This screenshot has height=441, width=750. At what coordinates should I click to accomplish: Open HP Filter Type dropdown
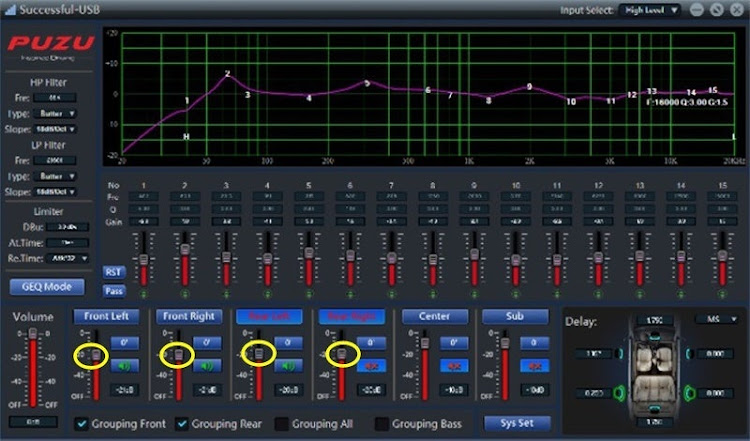point(56,114)
